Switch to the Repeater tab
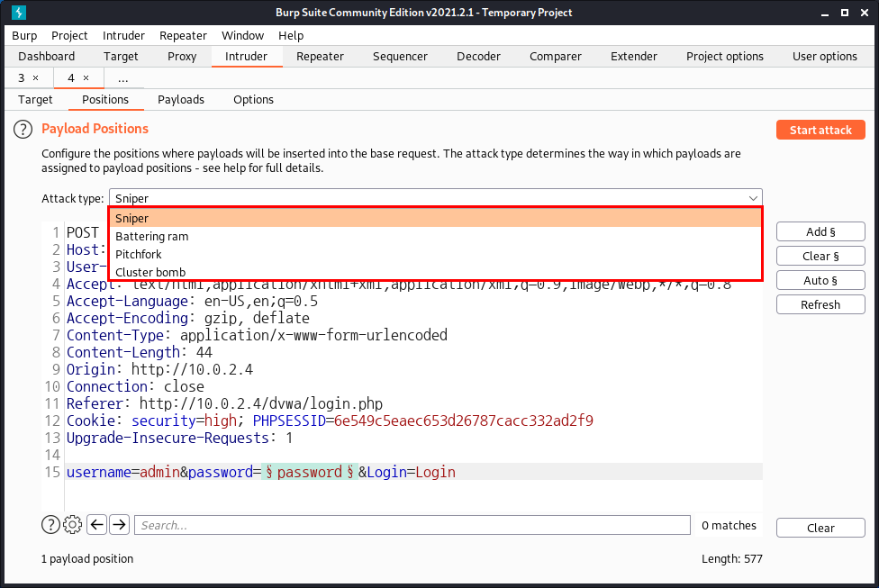The image size is (879, 588). click(x=320, y=57)
